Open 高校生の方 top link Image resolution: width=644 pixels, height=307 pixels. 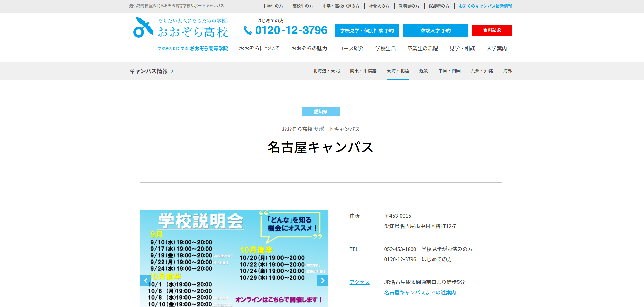tap(303, 6)
